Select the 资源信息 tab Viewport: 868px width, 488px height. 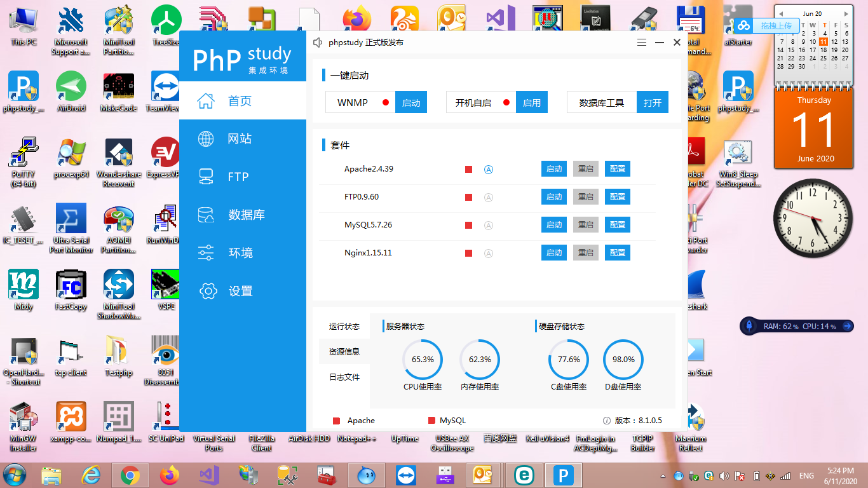(344, 351)
